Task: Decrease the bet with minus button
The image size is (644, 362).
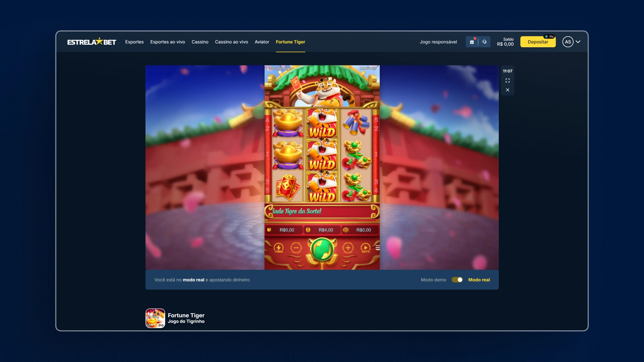Action: pyautogui.click(x=296, y=248)
